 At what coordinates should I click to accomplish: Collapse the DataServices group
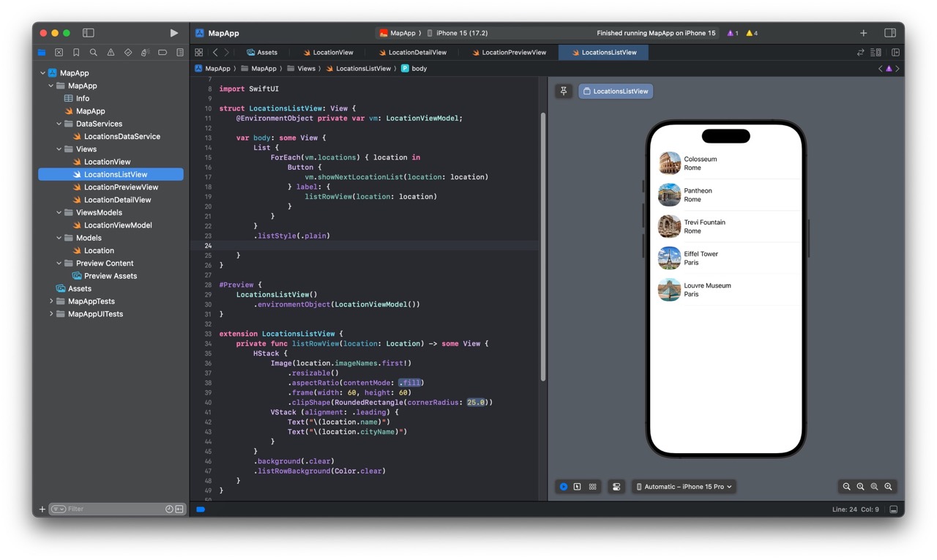[x=59, y=124]
